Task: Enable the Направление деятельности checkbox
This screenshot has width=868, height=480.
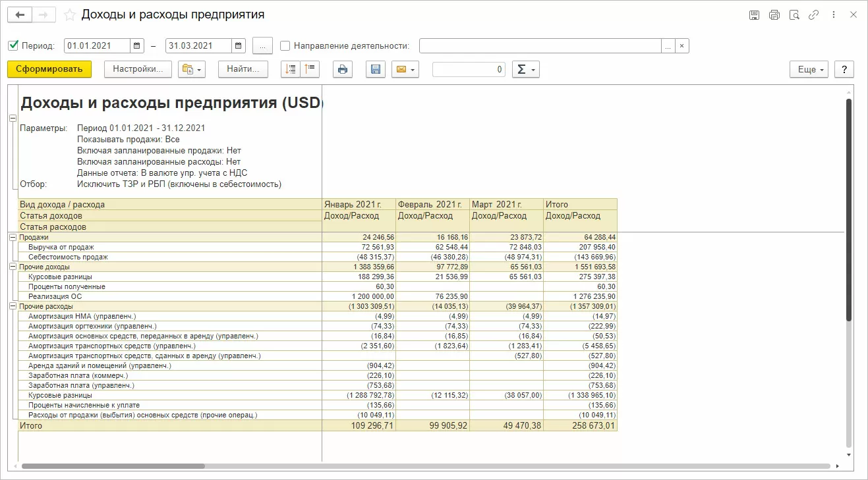Action: pos(285,46)
